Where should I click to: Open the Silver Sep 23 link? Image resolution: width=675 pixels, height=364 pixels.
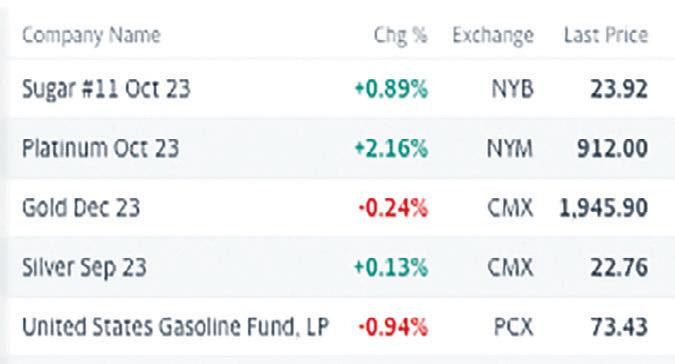pyautogui.click(x=84, y=267)
